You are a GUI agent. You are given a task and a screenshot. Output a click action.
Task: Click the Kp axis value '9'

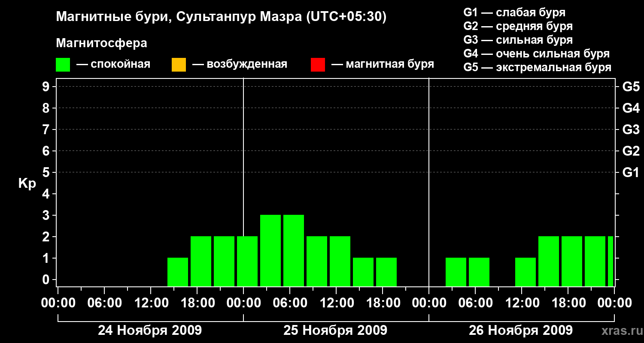click(47, 87)
